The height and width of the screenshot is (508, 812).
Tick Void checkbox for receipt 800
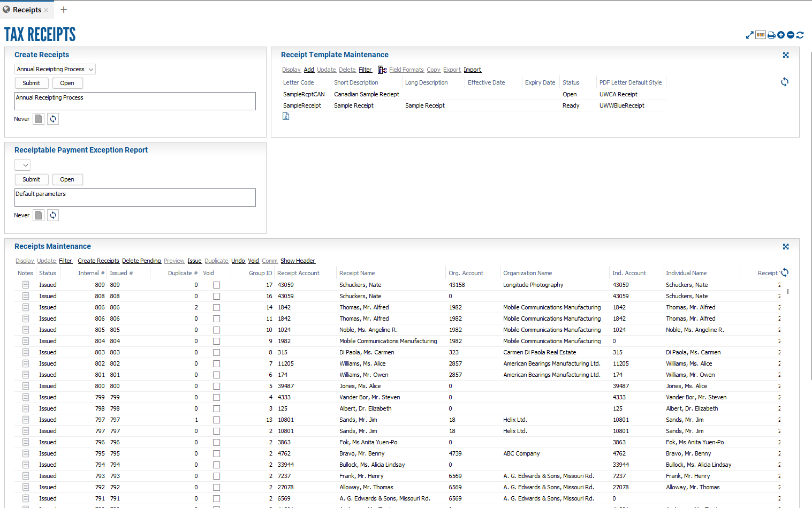pos(216,386)
